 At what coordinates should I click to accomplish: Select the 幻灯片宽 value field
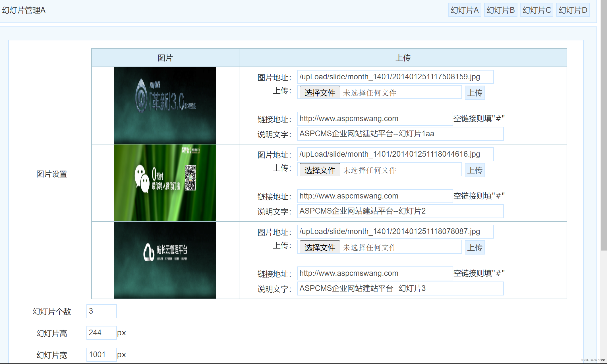101,354
